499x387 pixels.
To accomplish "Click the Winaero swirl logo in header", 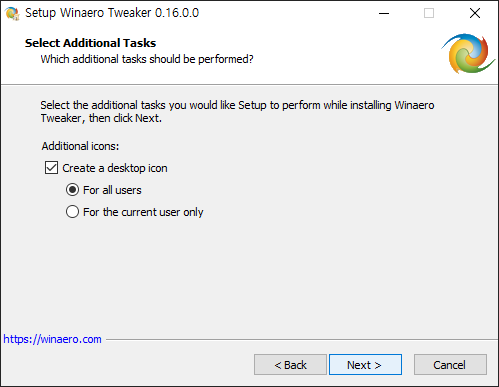I will tap(468, 53).
